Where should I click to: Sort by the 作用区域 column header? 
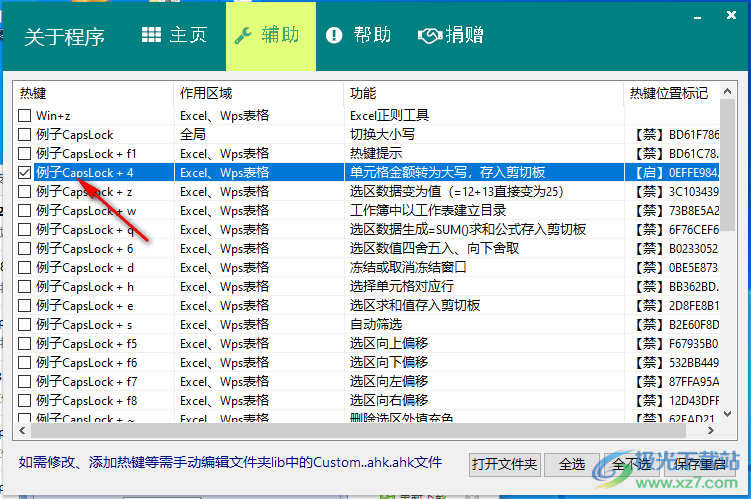259,93
